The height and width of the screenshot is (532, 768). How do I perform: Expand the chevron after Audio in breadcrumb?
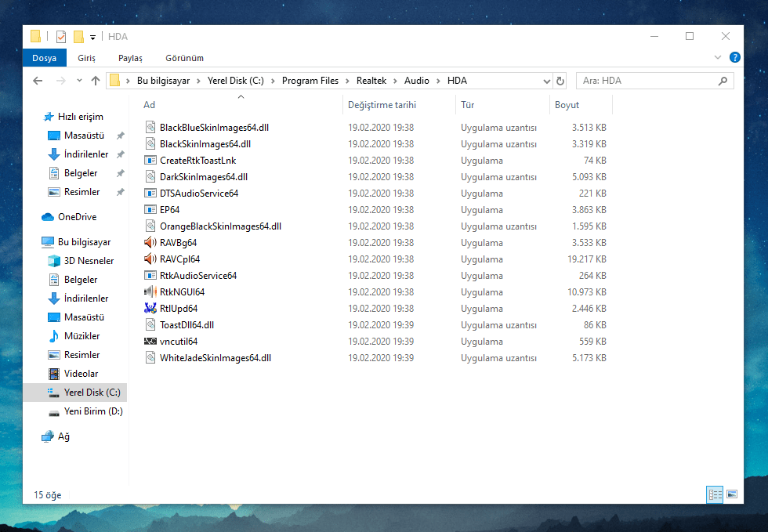pos(438,81)
